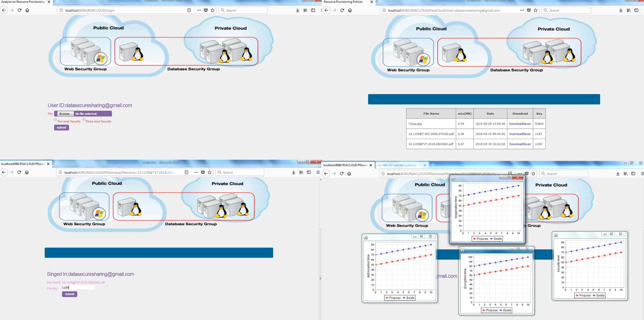Click DownloadSever link for Tulips.jpg
The width and height of the screenshot is (644, 320).
(520, 124)
